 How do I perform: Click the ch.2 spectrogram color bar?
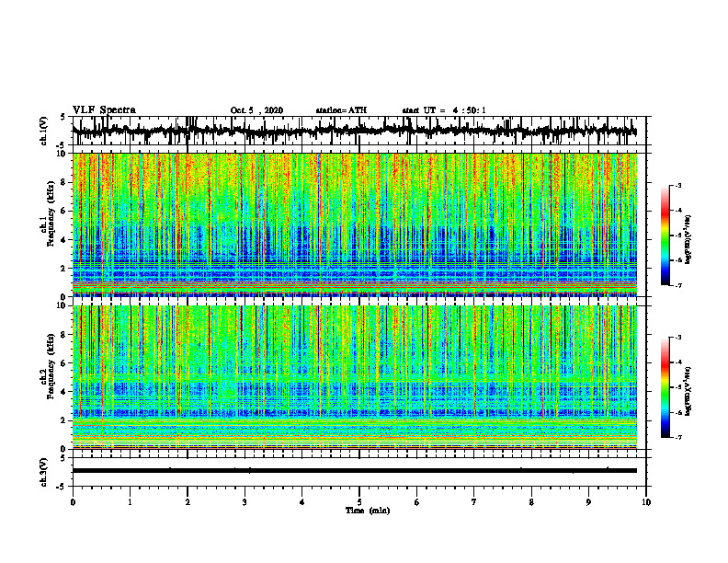pos(665,387)
